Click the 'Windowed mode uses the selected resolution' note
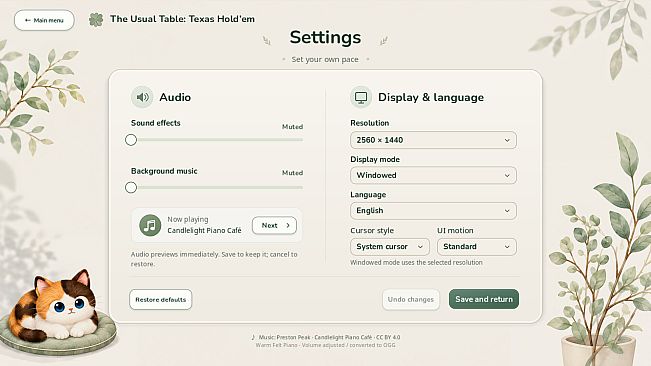651x366 pixels. tap(416, 263)
